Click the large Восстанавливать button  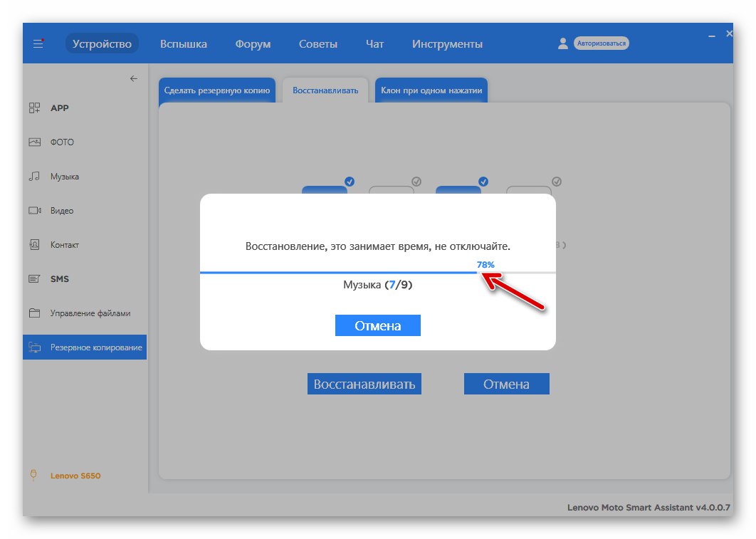[x=364, y=384]
